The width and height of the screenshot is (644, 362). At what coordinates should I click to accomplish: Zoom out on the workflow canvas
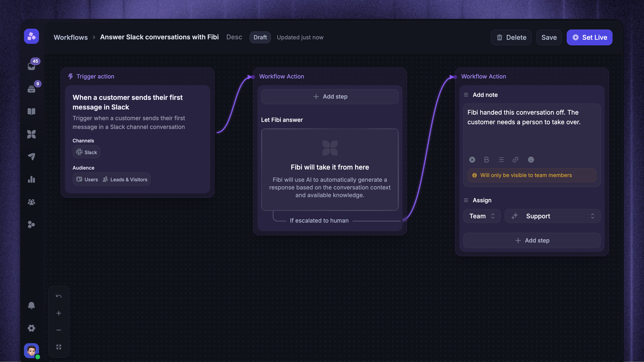click(x=59, y=330)
